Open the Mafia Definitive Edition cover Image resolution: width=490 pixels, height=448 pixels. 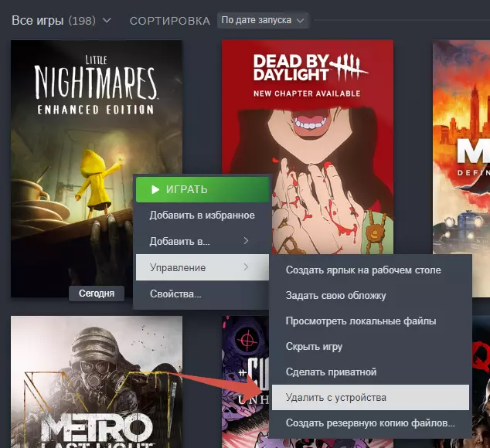point(461,147)
